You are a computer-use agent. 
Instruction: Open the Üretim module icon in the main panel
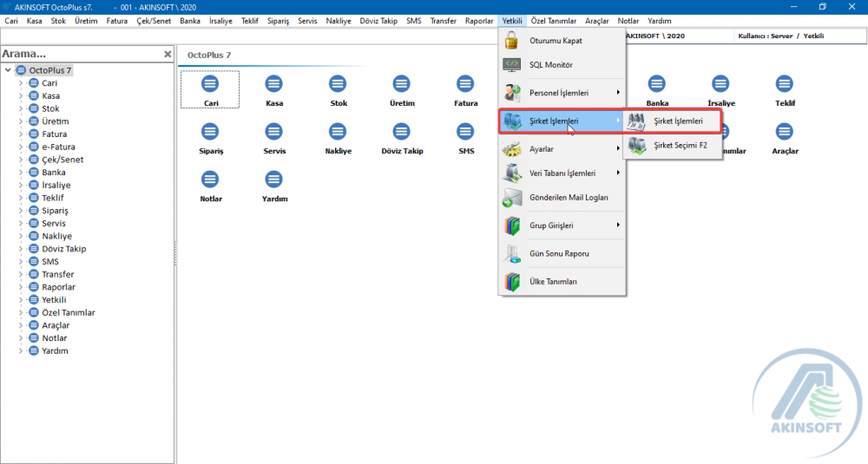pyautogui.click(x=401, y=84)
